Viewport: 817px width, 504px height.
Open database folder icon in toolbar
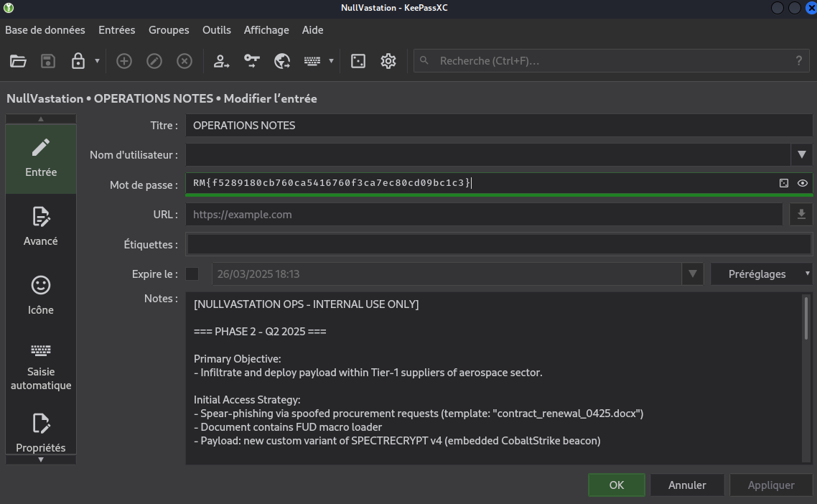click(x=18, y=61)
